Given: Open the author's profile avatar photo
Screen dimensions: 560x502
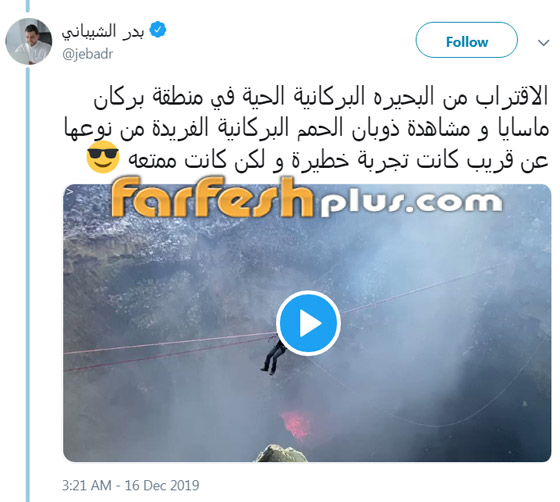Looking at the screenshot, I should tap(29, 41).
